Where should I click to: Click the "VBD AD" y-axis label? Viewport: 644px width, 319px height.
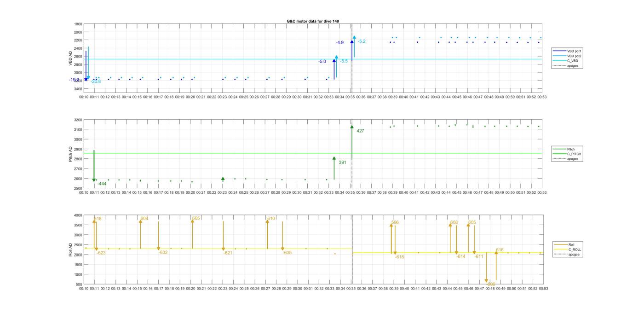(71, 58)
